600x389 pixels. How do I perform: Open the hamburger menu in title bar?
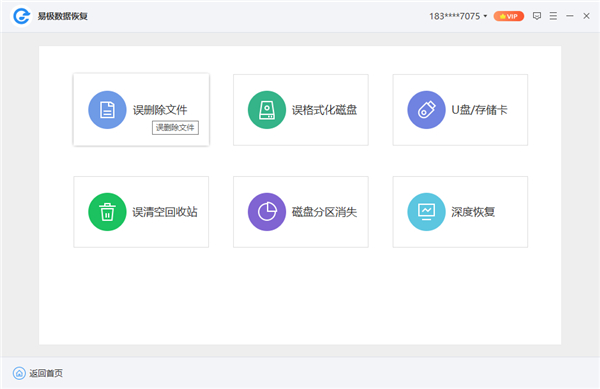(553, 16)
